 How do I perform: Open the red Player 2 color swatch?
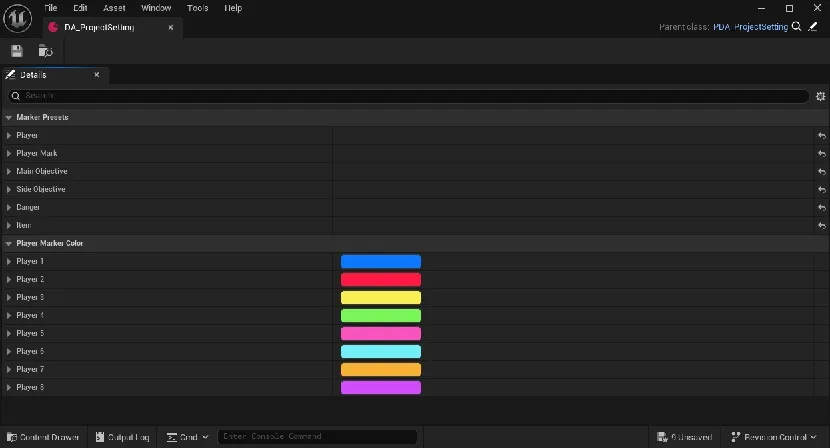point(381,280)
